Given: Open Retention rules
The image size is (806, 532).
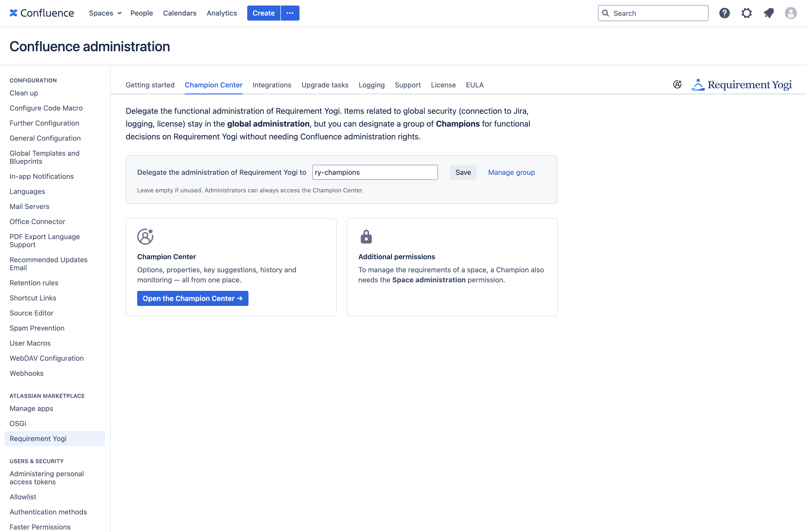Looking at the screenshot, I should [34, 283].
